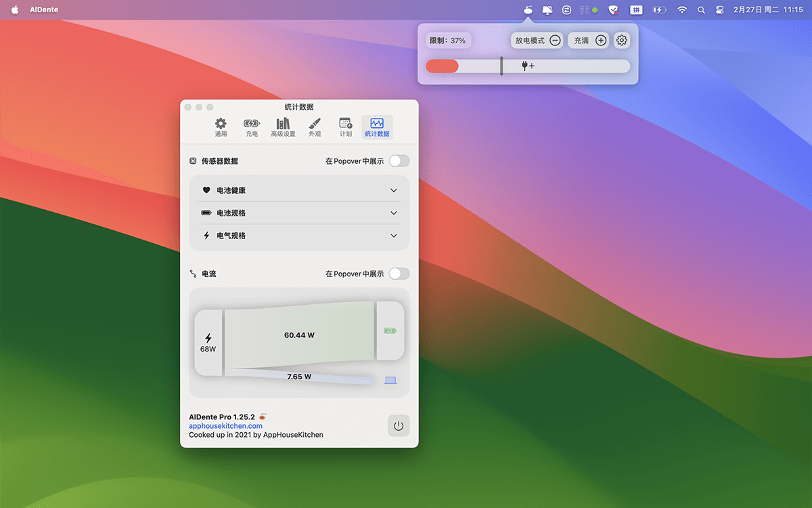Expand the 电池健康 battery health section
The height and width of the screenshot is (508, 812).
pyautogui.click(x=299, y=190)
